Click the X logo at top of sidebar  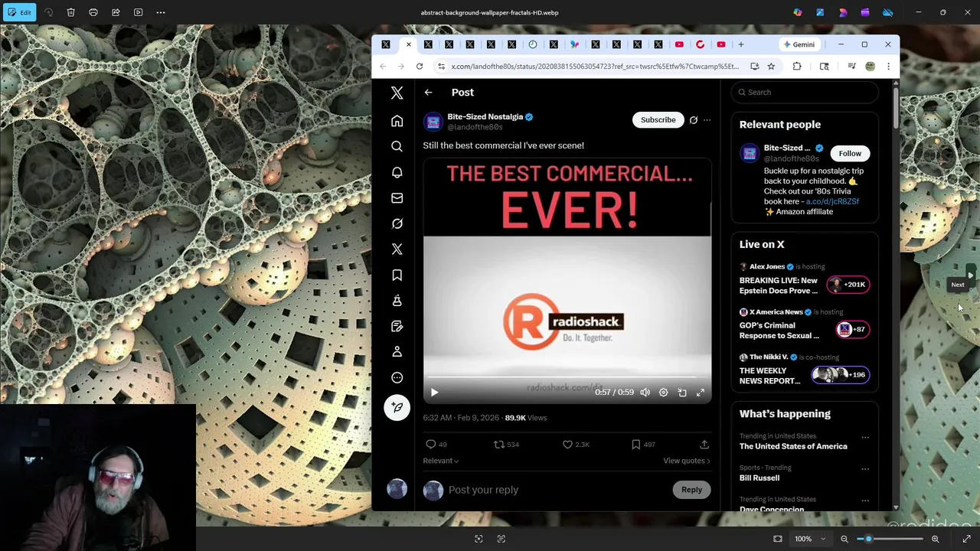point(397,93)
